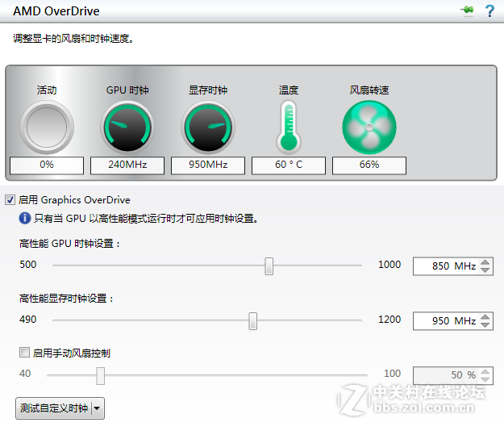Click the GPU clock gauge dial
This screenshot has width=504, height=435.
[x=127, y=127]
